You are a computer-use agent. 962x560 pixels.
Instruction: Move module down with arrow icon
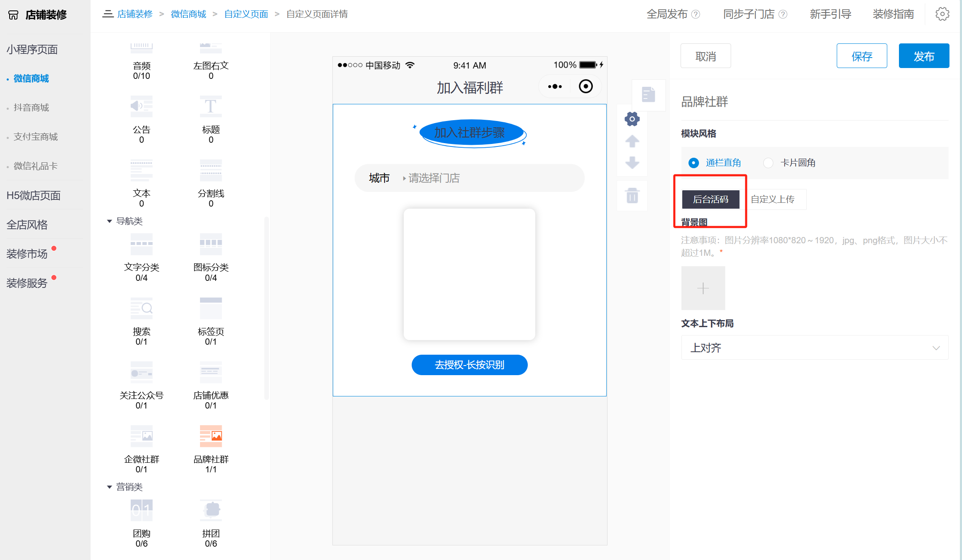tap(632, 163)
